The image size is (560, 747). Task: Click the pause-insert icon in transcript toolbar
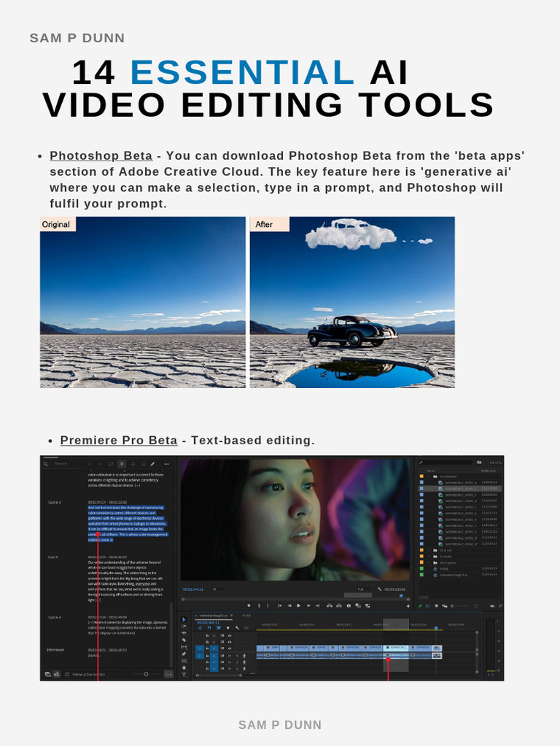[x=122, y=463]
